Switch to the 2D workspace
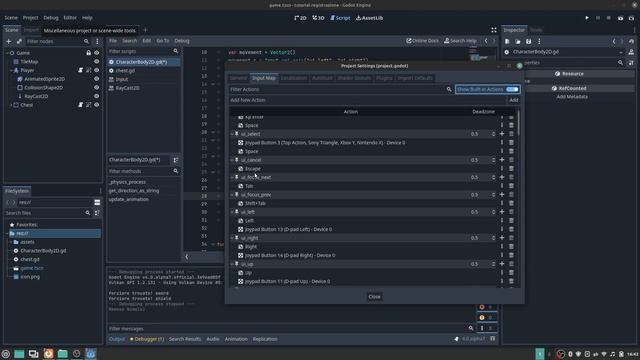Screen dimensions: 640x360 tap(300, 18)
